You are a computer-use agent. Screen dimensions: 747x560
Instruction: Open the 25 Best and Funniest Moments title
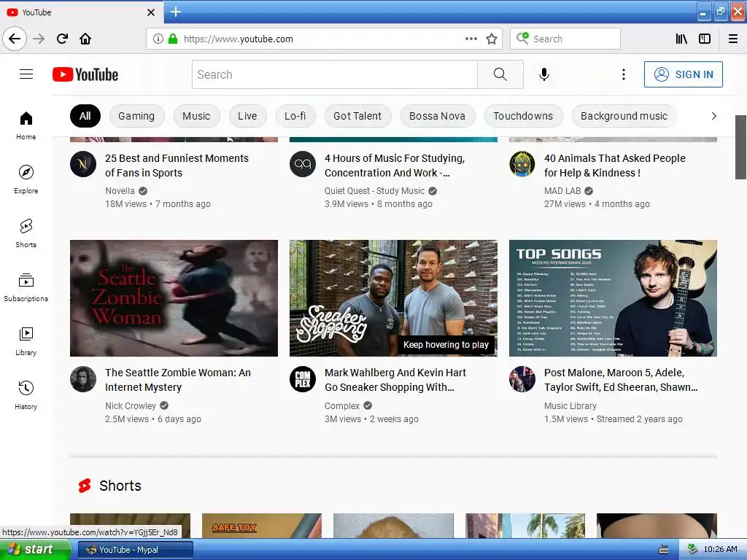click(177, 166)
